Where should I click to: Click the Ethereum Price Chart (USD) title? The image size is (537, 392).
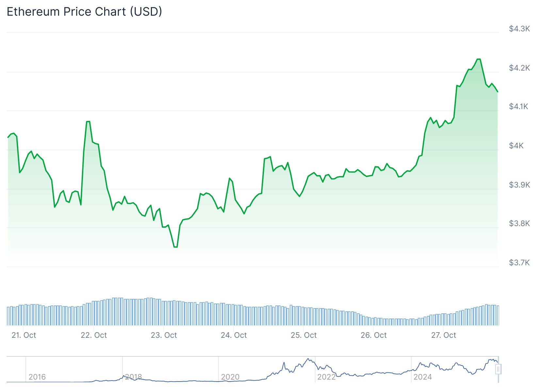[x=84, y=12]
